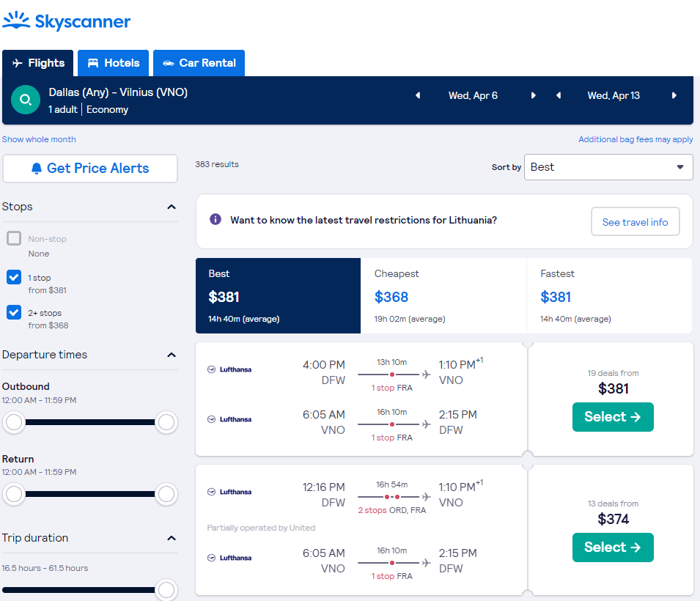This screenshot has width=700, height=601.
Task: Click Additional bag fees may apply link
Action: 635,139
